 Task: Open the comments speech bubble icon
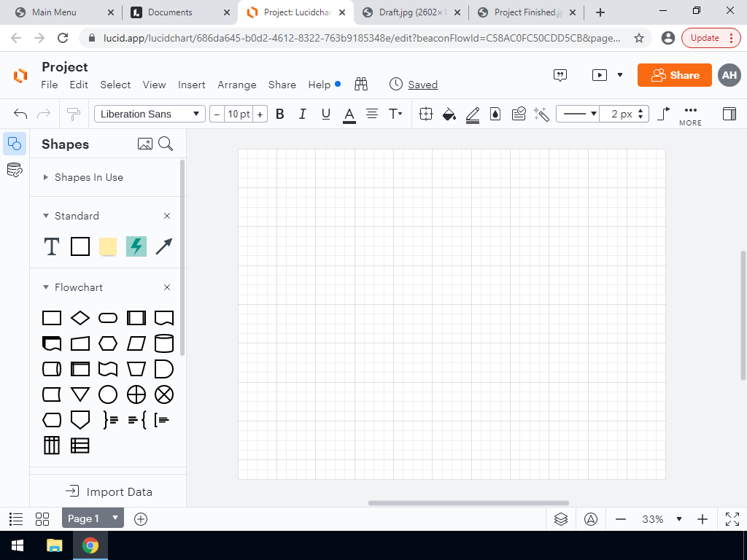(x=560, y=75)
